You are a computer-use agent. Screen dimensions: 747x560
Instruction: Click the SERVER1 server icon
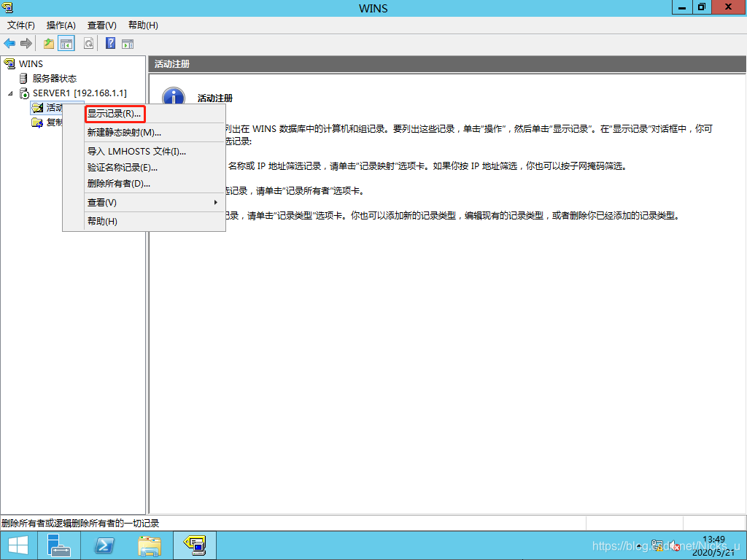coord(24,93)
